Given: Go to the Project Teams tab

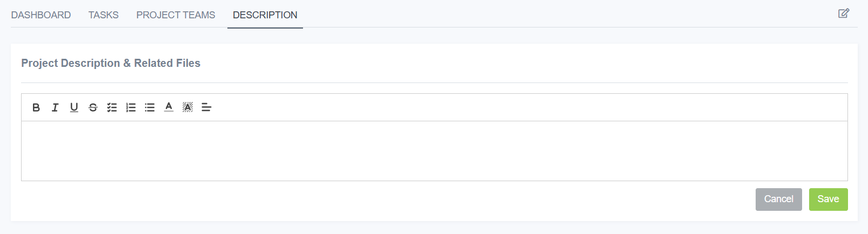Looking at the screenshot, I should point(176,15).
